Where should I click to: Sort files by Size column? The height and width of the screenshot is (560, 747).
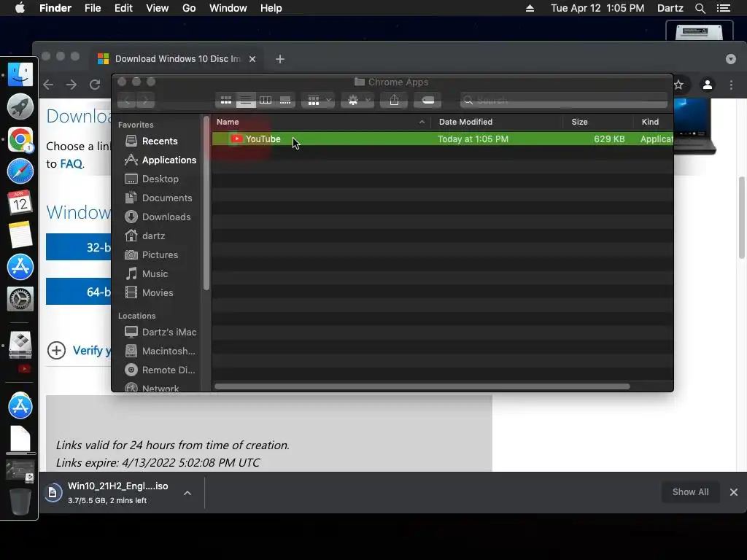click(598, 122)
